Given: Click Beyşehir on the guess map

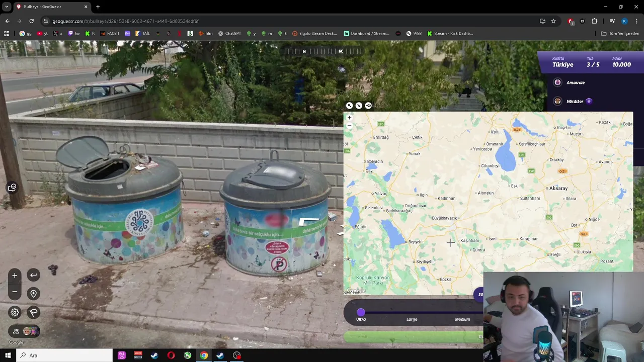Looking at the screenshot, I should coord(416,242).
